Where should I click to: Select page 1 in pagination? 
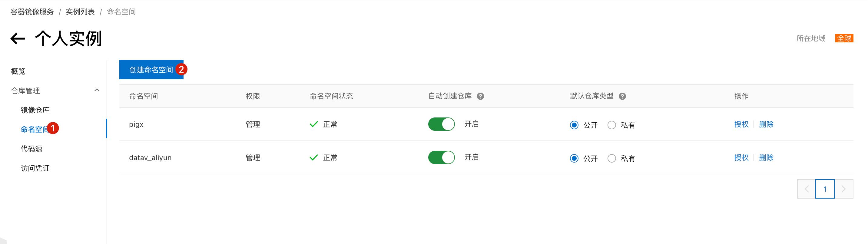click(825, 189)
